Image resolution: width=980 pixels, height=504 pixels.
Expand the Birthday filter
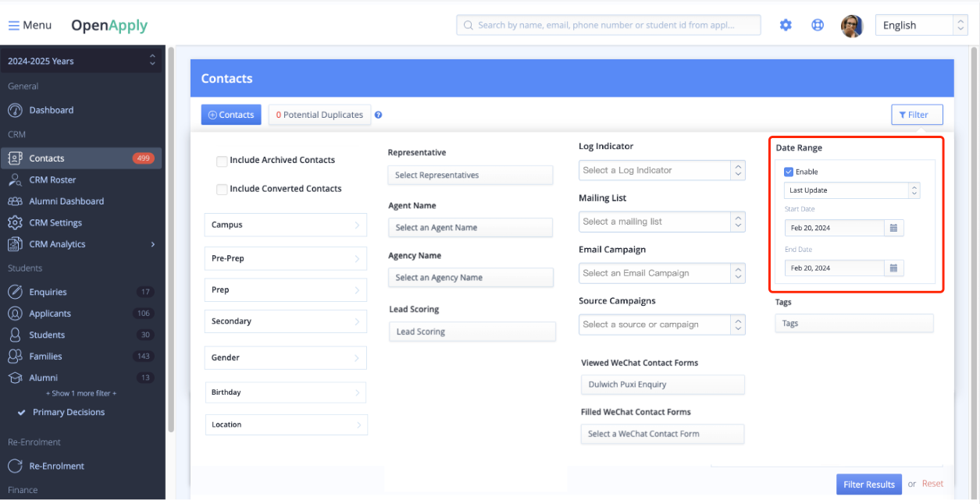coord(285,392)
